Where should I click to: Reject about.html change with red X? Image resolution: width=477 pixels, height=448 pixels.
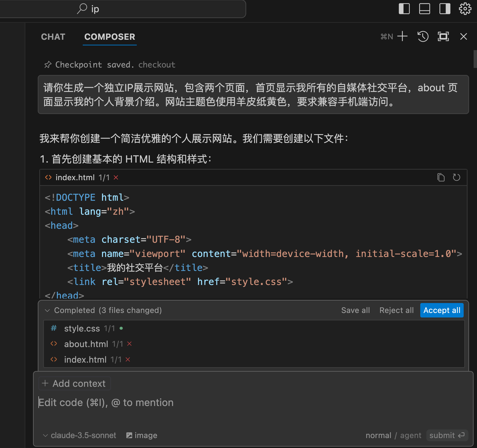129,344
